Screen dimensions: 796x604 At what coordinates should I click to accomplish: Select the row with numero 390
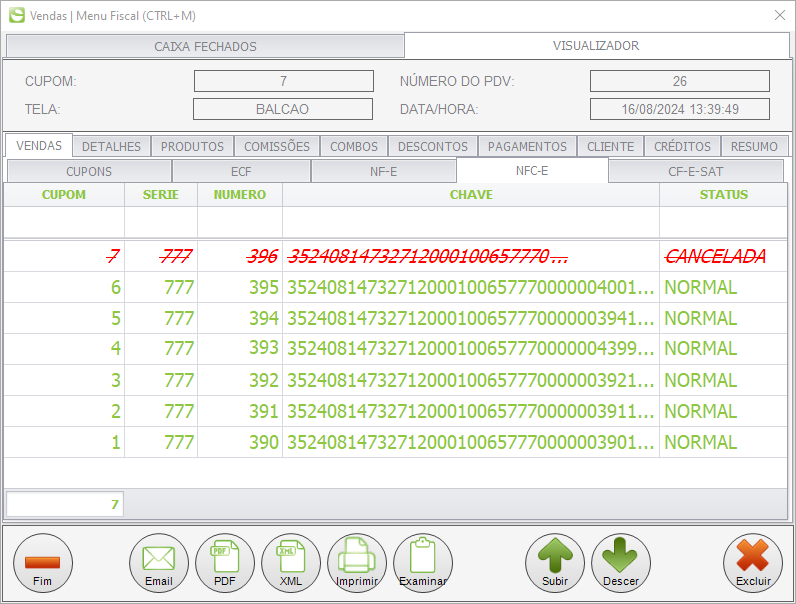pos(395,442)
